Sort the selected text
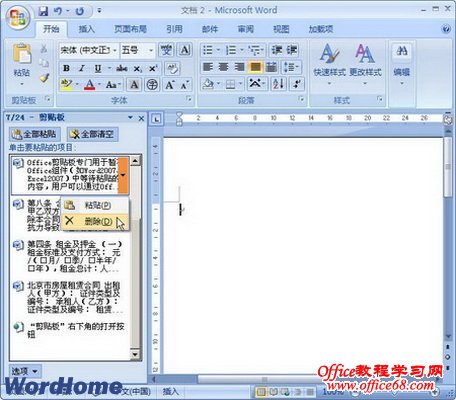Screen dimensions: 456x400 tap(278, 84)
